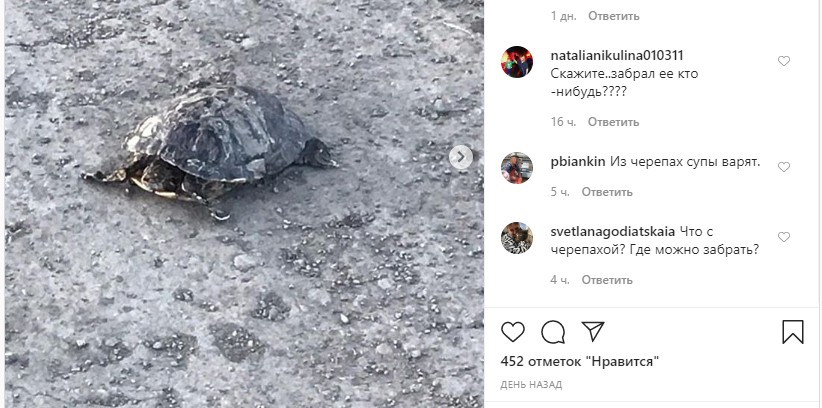822x408 pixels.
Task: Open natalianikulina010311 username link
Action: click(x=617, y=56)
